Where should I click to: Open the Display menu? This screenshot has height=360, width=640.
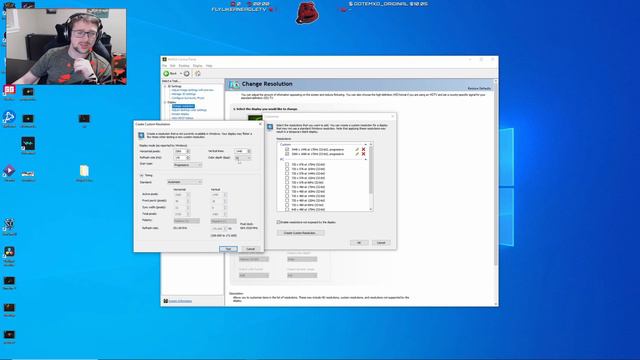[198, 66]
